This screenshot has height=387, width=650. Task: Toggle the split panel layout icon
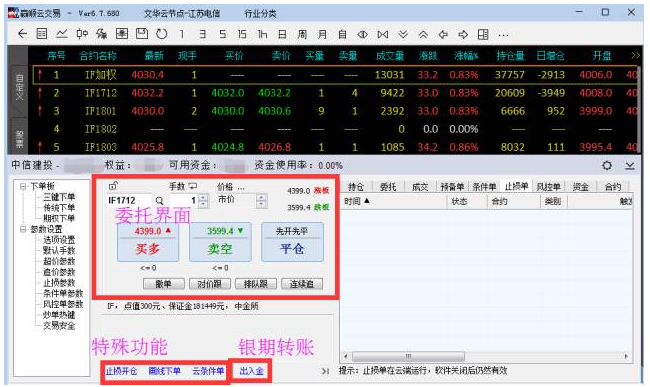coord(483,34)
